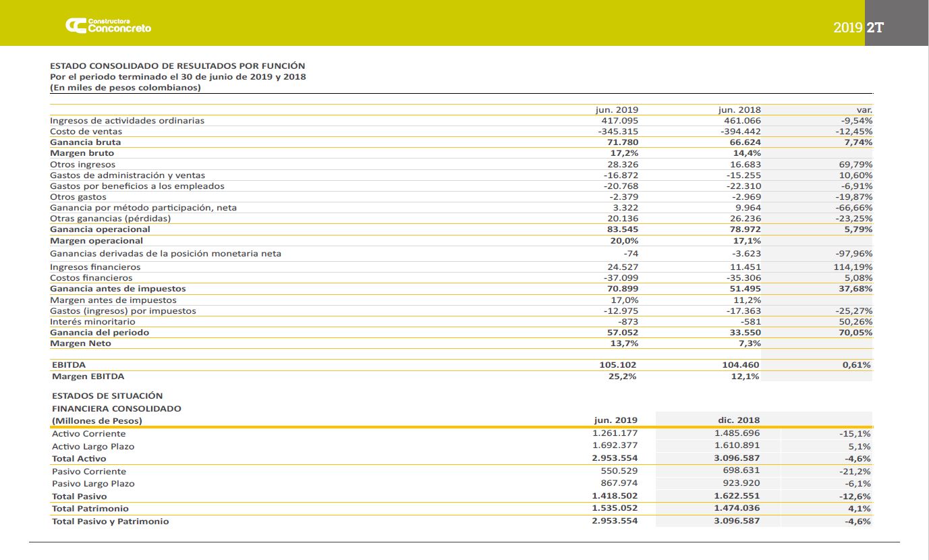The image size is (929, 560).
Task: Click the Ganancia operacional row label
Action: [100, 229]
